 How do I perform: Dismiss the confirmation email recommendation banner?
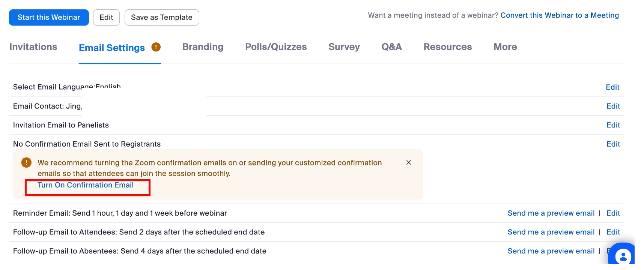point(409,162)
